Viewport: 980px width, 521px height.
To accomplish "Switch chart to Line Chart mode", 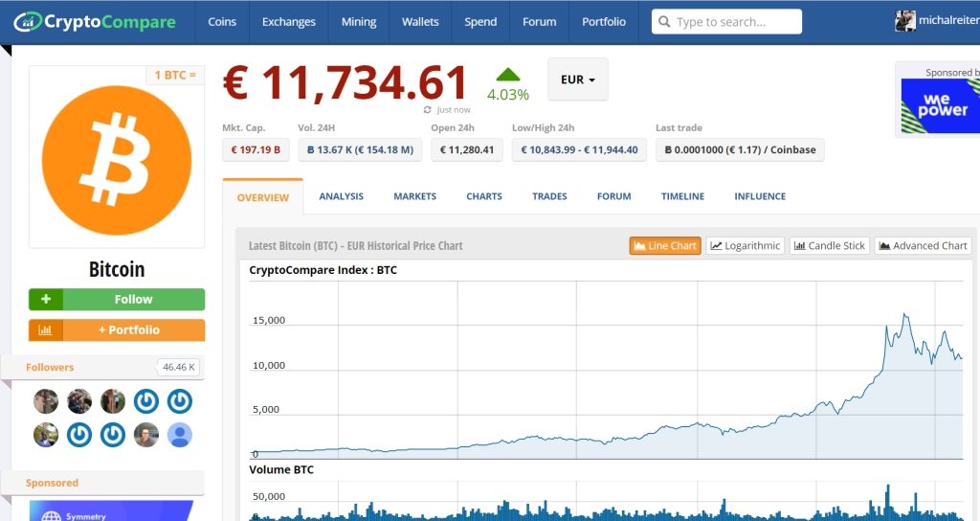I will [664, 246].
